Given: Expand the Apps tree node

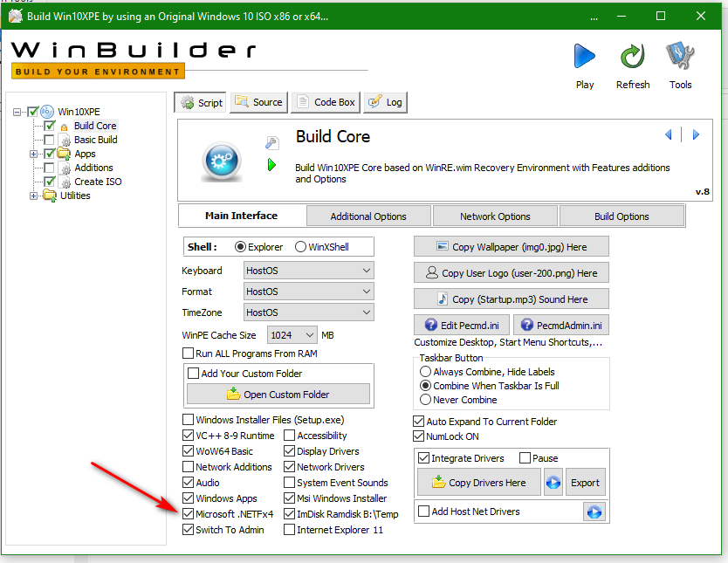Looking at the screenshot, I should [x=33, y=154].
